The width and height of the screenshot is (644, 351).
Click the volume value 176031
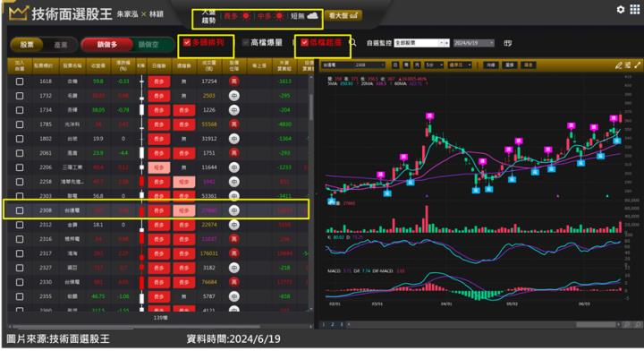coord(208,253)
